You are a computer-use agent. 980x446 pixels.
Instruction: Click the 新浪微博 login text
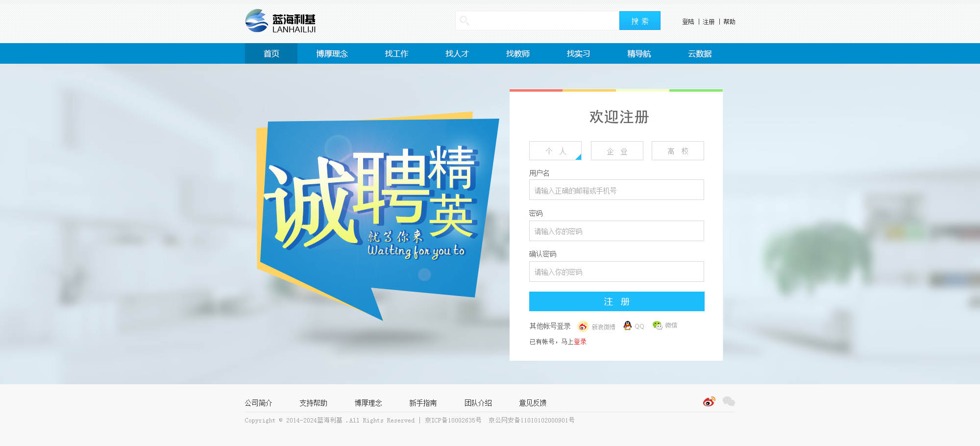coord(603,327)
